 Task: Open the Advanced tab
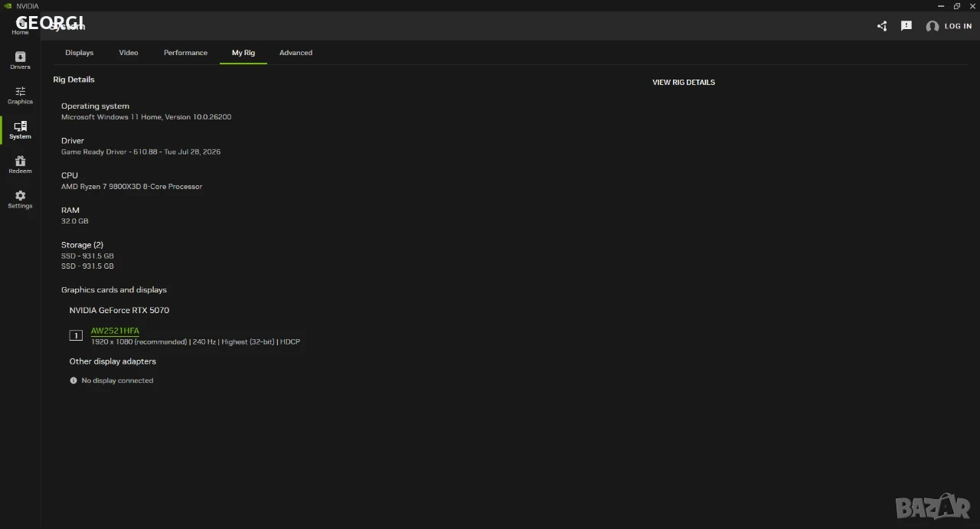click(296, 53)
